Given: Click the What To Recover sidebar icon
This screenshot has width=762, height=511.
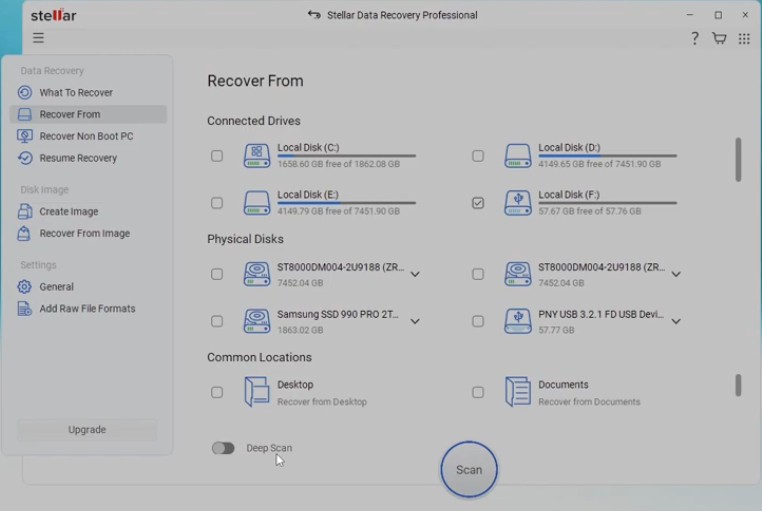Looking at the screenshot, I should (25, 92).
